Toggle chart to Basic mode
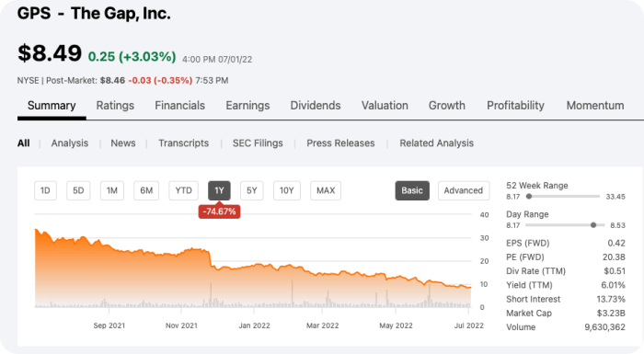This screenshot has height=354, width=644. pos(412,190)
